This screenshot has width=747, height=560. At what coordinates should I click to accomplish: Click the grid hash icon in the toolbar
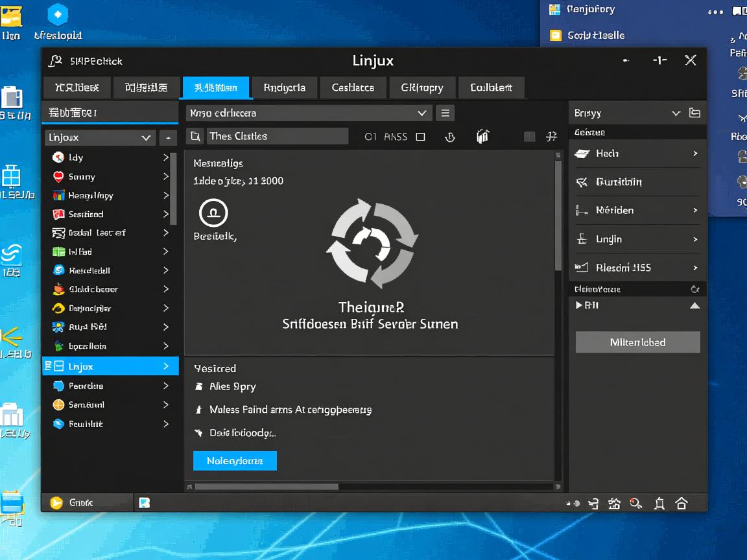coord(551,136)
